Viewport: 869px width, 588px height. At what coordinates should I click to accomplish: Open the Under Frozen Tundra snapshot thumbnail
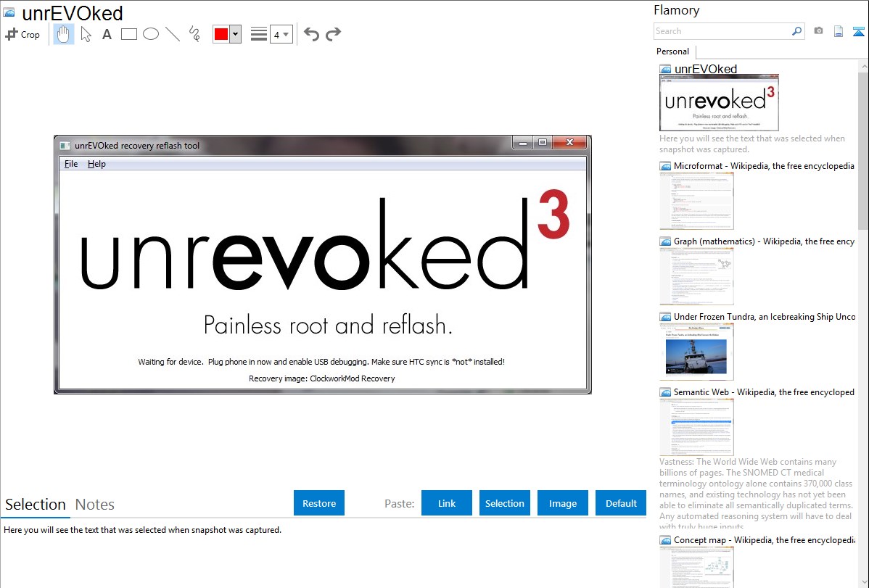click(696, 352)
